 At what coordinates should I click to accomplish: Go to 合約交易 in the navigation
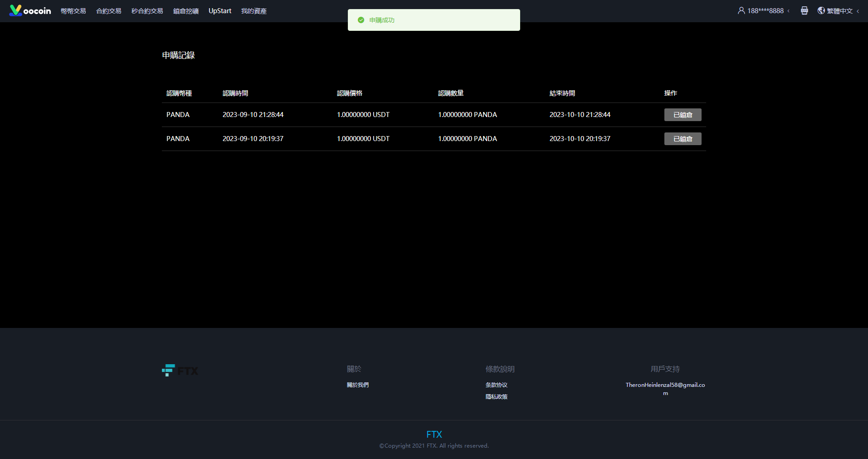click(x=108, y=11)
